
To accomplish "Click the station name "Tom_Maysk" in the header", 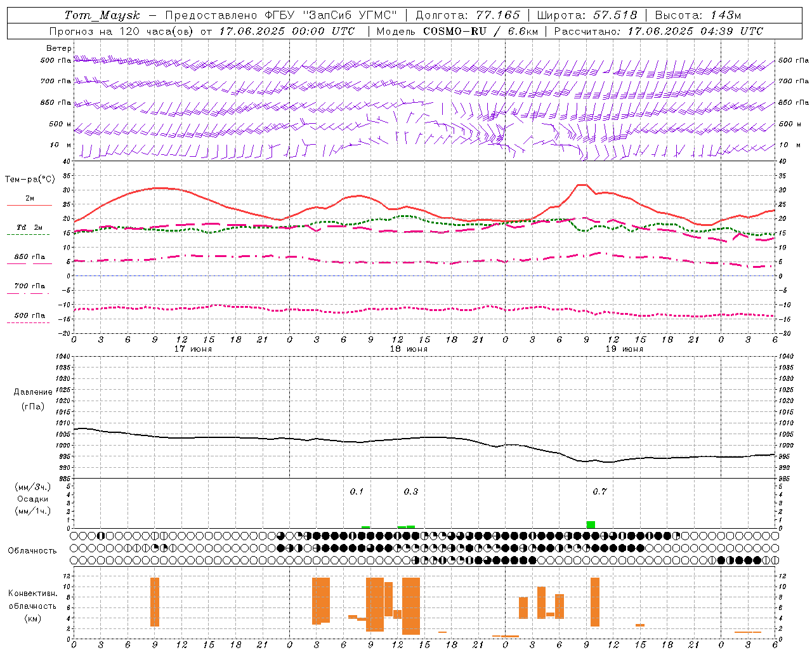I will (x=102, y=15).
